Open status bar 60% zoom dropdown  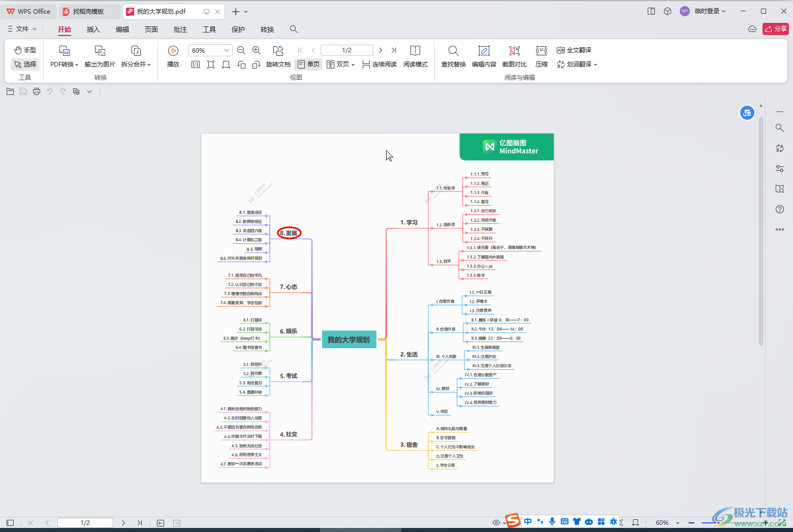click(667, 523)
